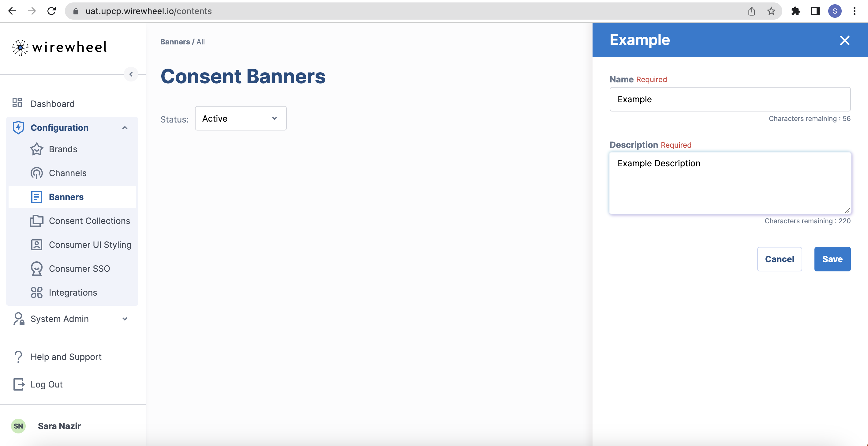Viewport: 868px width, 446px height.
Task: Click the Description text area
Action: (x=730, y=183)
